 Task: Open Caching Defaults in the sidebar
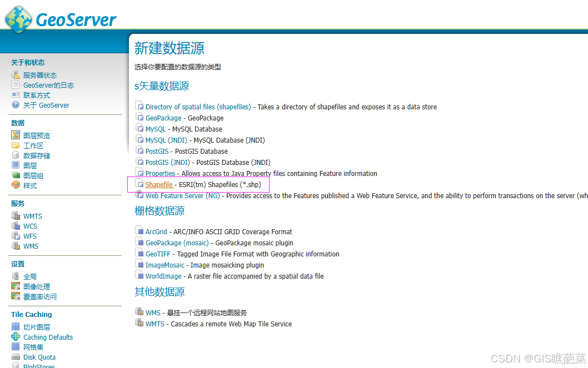pyautogui.click(x=48, y=337)
